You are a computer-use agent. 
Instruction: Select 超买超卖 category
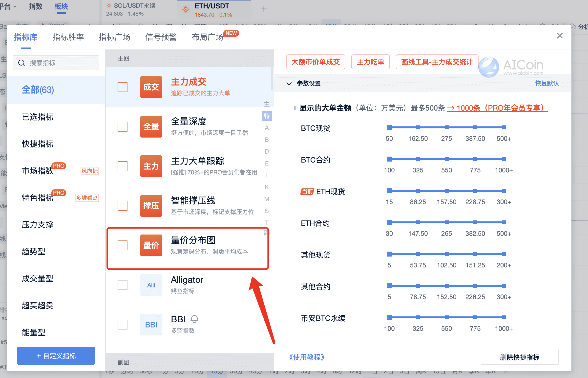click(56, 306)
